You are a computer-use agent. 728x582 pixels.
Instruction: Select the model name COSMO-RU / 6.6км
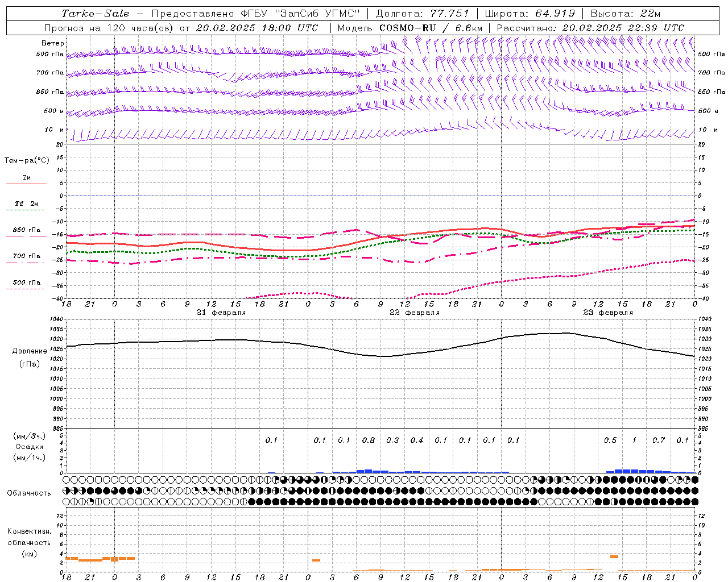pyautogui.click(x=431, y=28)
